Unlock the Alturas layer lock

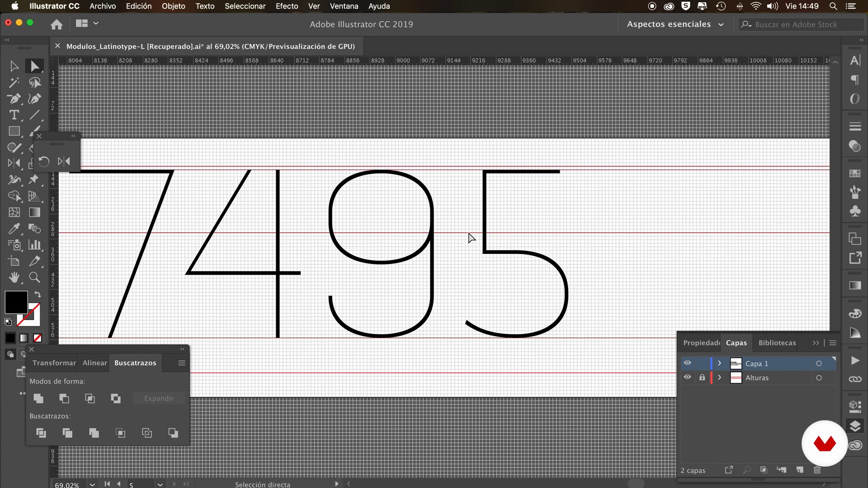702,377
